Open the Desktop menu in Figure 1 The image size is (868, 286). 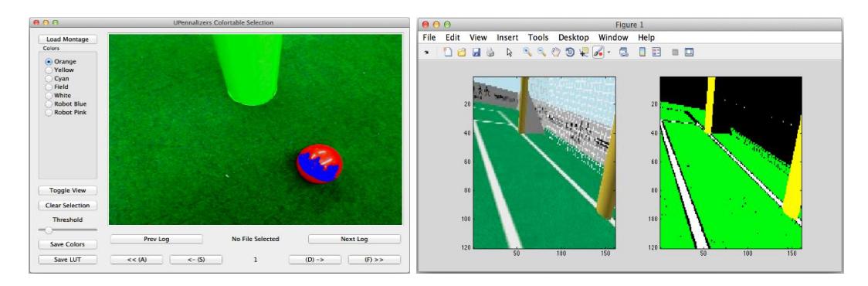(x=574, y=38)
